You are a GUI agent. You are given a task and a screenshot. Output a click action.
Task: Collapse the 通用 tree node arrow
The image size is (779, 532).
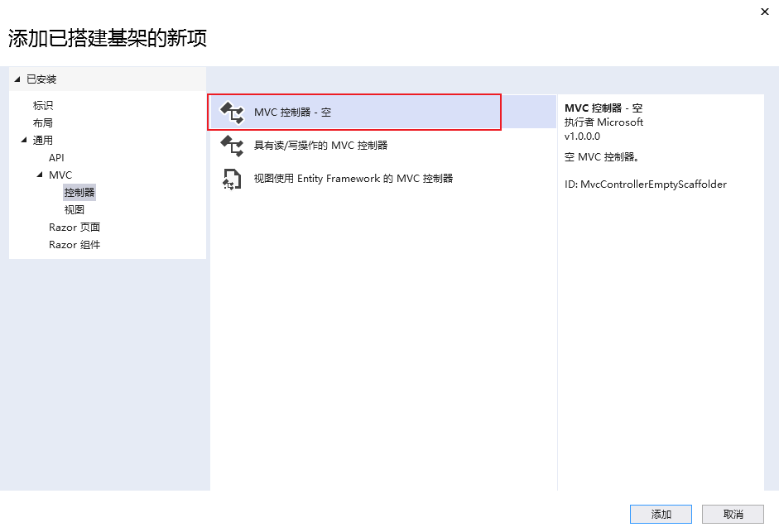tap(24, 140)
